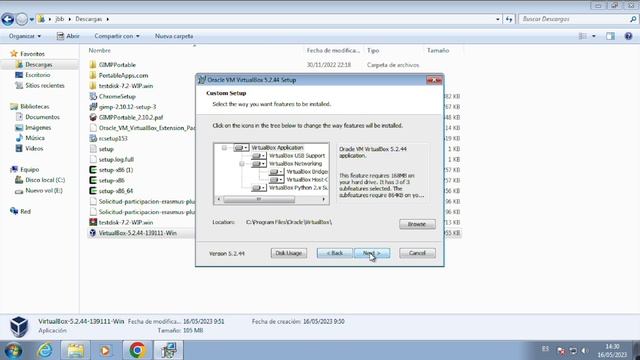Click the Browse button for install location
This screenshot has height=360, width=640.
pos(417,224)
